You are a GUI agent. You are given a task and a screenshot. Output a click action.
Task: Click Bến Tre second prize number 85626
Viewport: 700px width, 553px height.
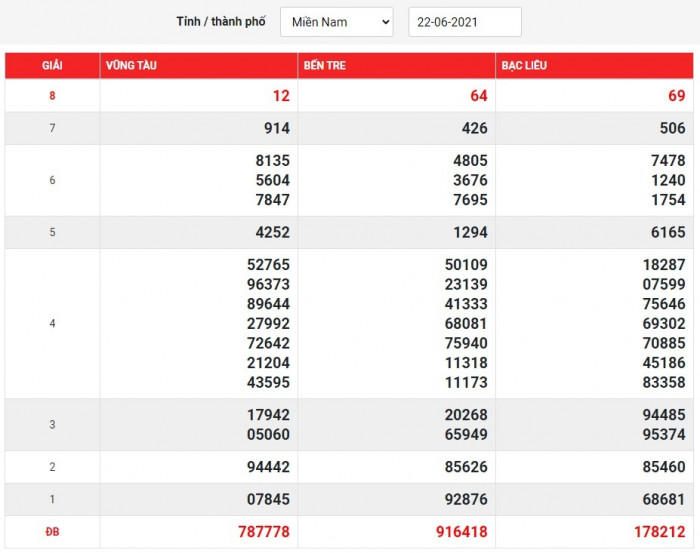pyautogui.click(x=464, y=466)
